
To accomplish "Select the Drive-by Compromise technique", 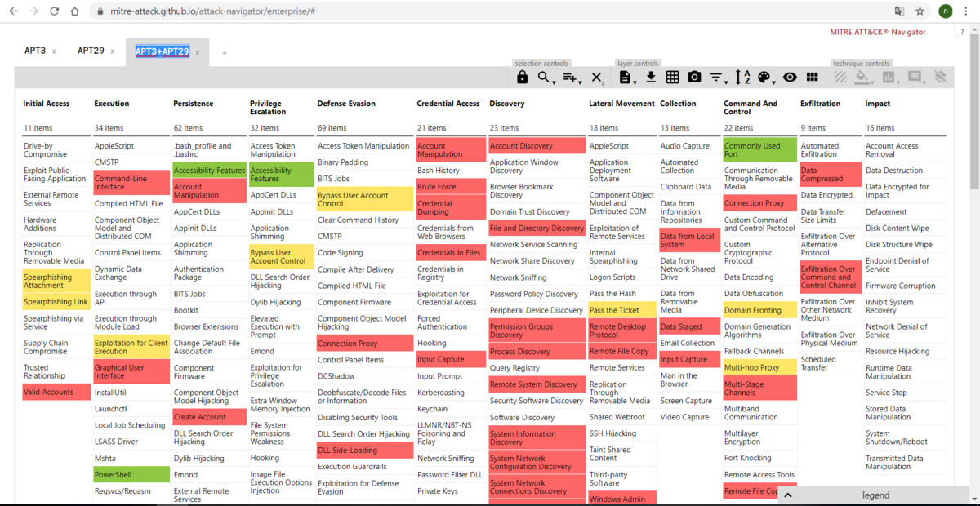I will [x=56, y=150].
